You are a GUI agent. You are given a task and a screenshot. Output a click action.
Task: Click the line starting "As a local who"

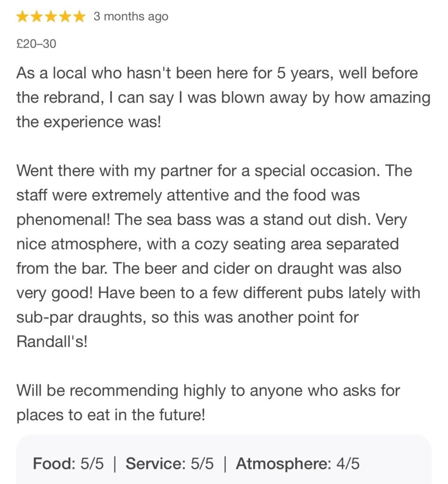[x=217, y=74]
